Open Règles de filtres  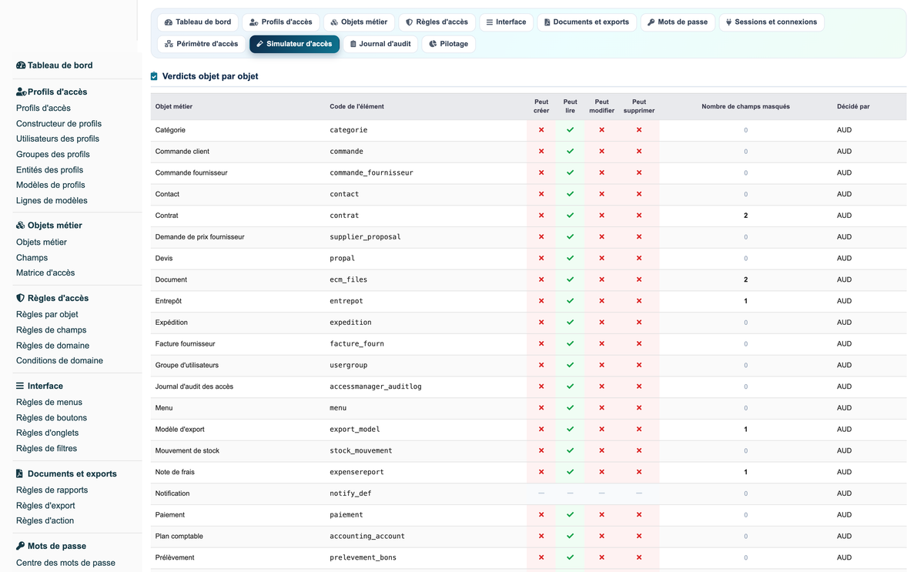coord(46,449)
